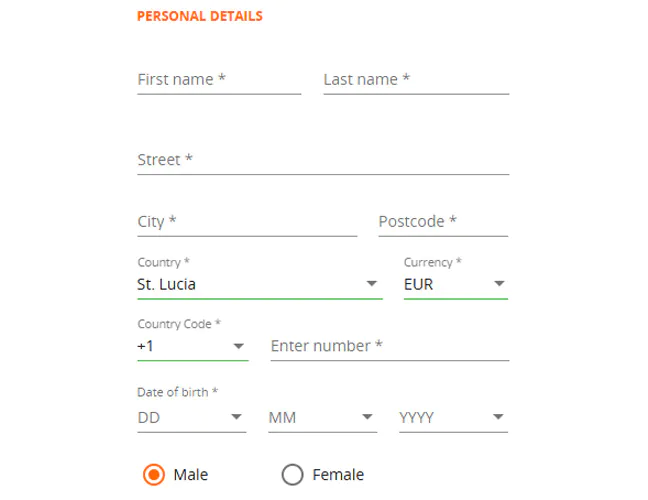Open the YYYY year of birth dropdown

(440, 418)
